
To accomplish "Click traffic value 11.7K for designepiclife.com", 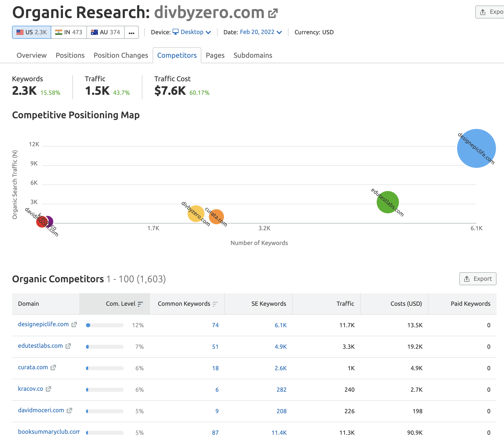I will pos(347,325).
